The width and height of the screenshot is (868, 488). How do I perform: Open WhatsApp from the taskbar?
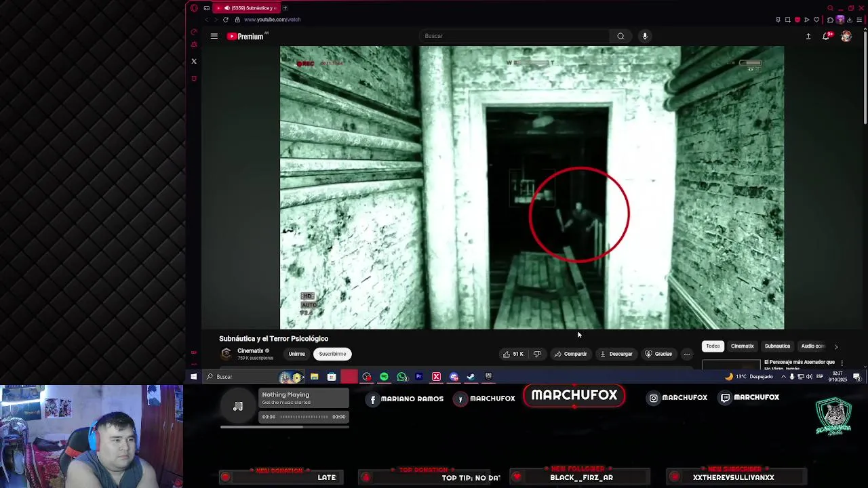pos(401,377)
